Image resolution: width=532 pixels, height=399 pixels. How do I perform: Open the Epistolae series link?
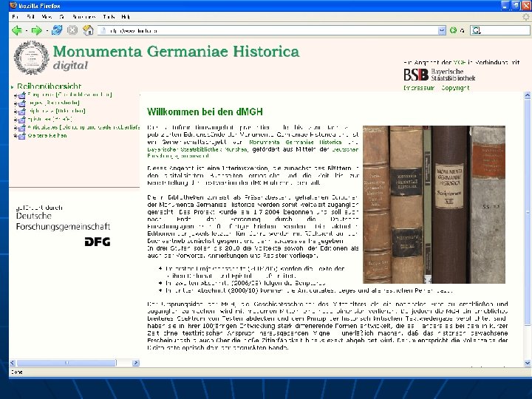pos(50,119)
